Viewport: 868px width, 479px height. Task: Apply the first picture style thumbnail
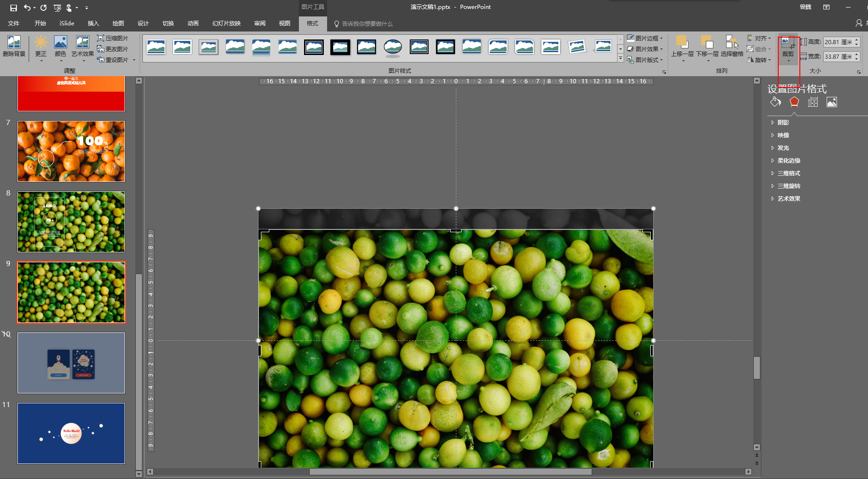tap(156, 47)
